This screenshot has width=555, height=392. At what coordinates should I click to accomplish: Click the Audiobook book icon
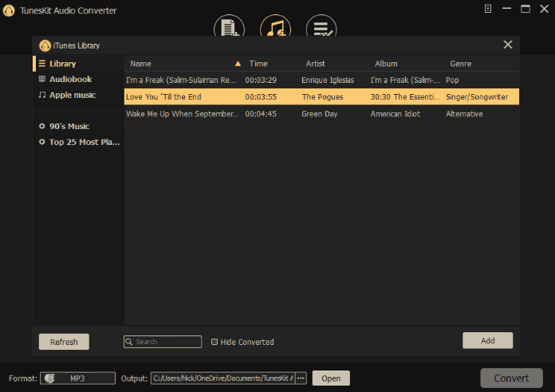[x=42, y=79]
